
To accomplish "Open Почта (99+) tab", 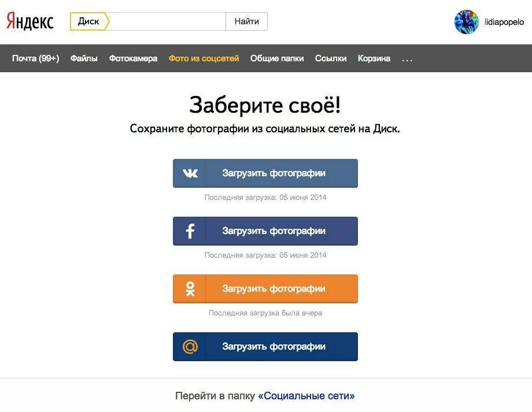I will [x=36, y=58].
